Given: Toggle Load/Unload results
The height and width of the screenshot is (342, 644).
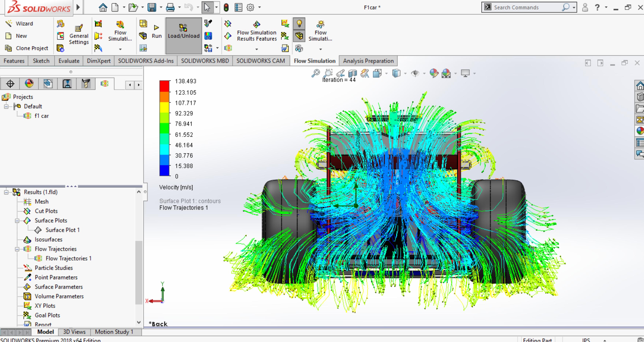Looking at the screenshot, I should point(183,36).
